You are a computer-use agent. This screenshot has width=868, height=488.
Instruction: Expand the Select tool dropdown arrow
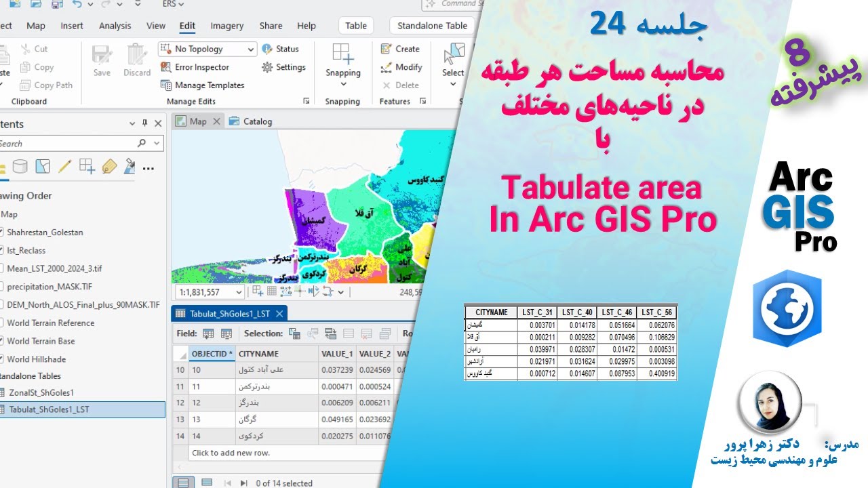[x=453, y=84]
